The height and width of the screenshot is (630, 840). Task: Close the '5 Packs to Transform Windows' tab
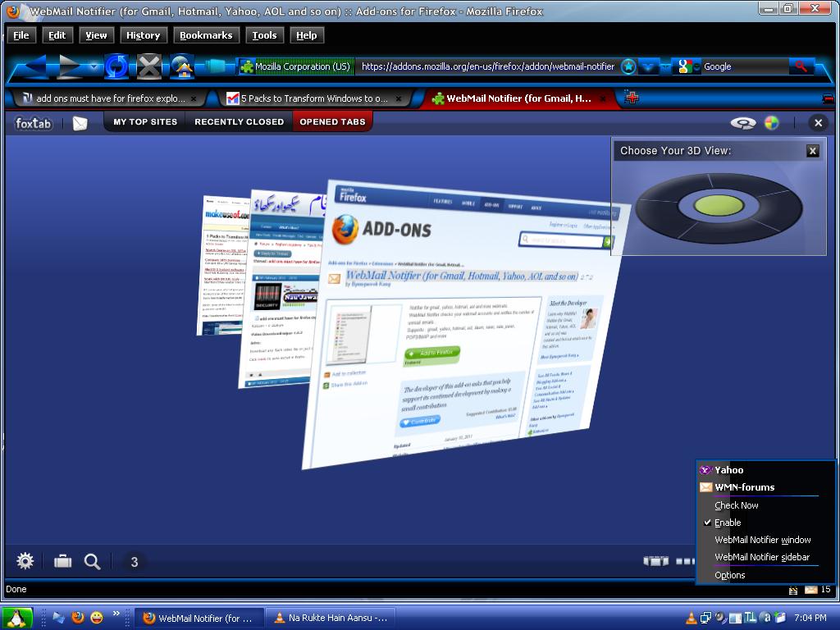coord(399,98)
